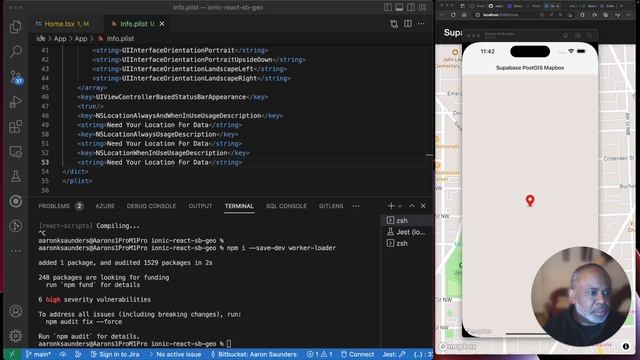Click Bitbucket: Aaron Saunders status item
Viewport: 640px width, 360px height.
[x=254, y=354]
